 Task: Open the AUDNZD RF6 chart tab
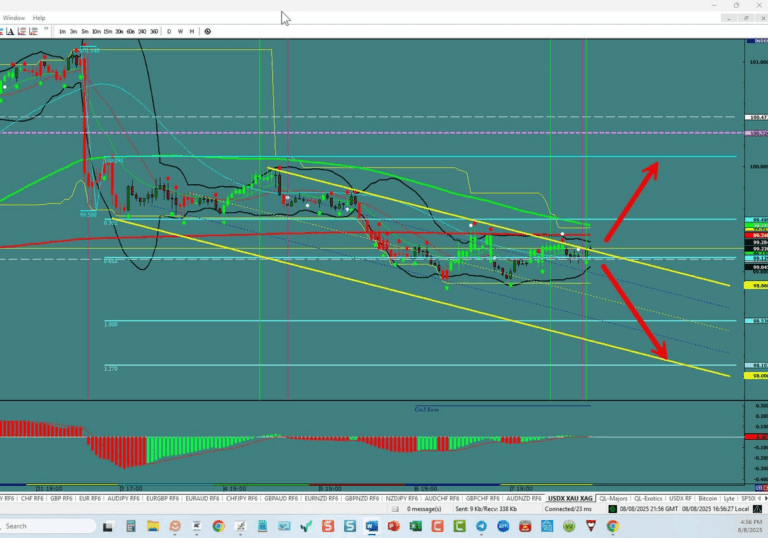pos(524,498)
